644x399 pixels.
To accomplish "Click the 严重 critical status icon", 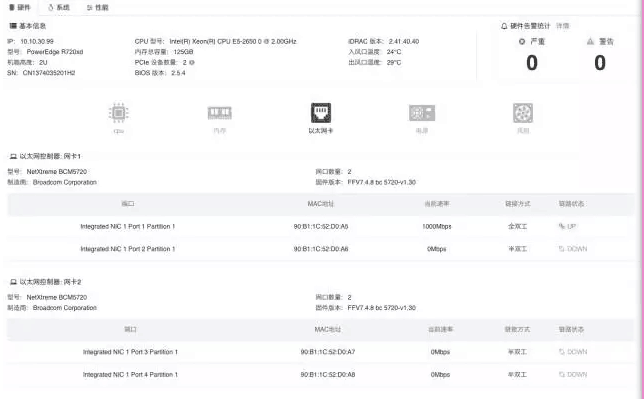I will tap(522, 42).
